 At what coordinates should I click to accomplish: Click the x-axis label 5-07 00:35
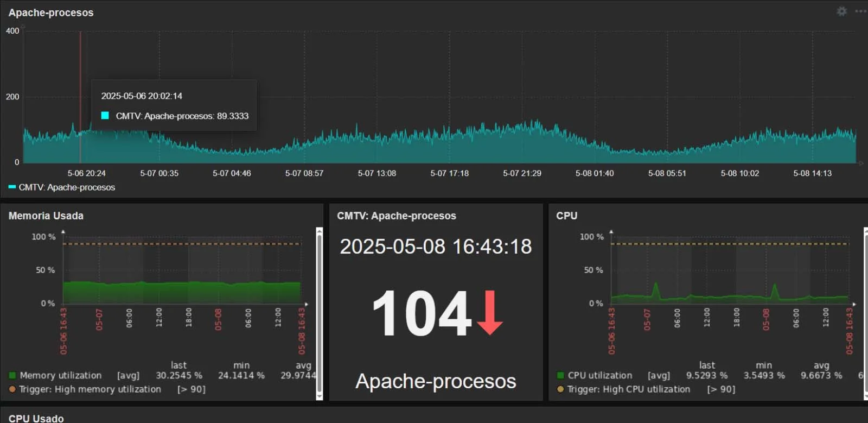159,173
